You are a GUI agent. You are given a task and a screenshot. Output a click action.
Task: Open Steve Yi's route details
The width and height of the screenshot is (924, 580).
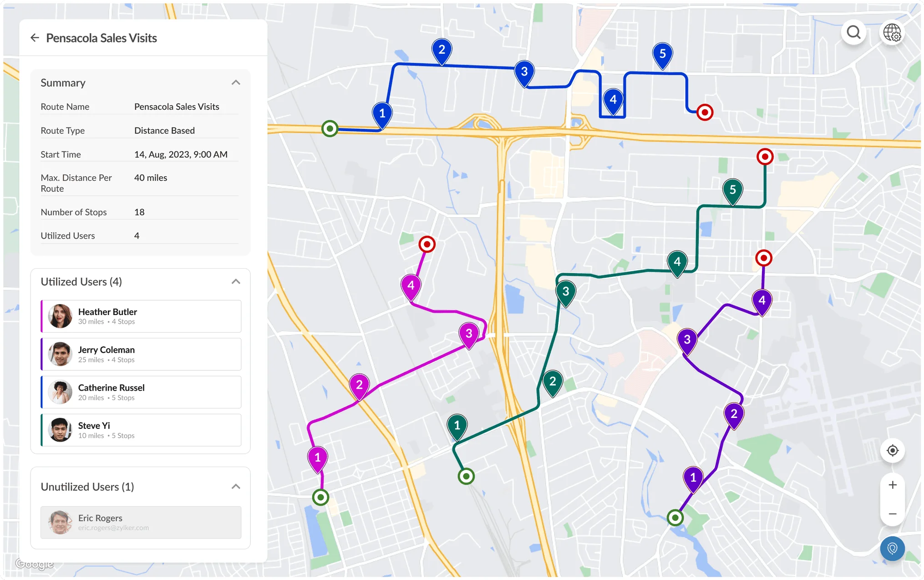coord(141,430)
